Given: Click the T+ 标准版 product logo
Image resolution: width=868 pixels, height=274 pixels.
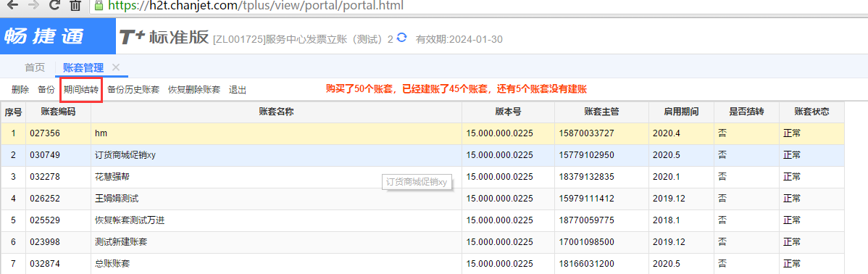Looking at the screenshot, I should click(164, 37).
